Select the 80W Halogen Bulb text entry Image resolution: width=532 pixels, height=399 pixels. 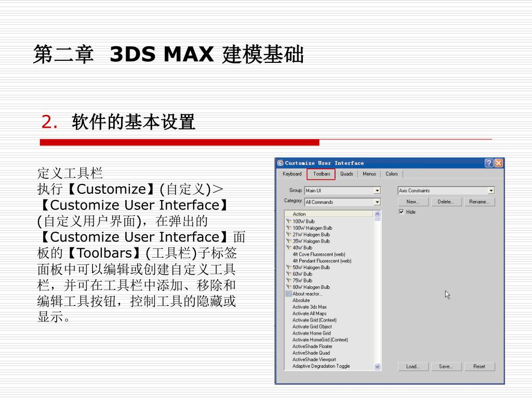pos(311,287)
